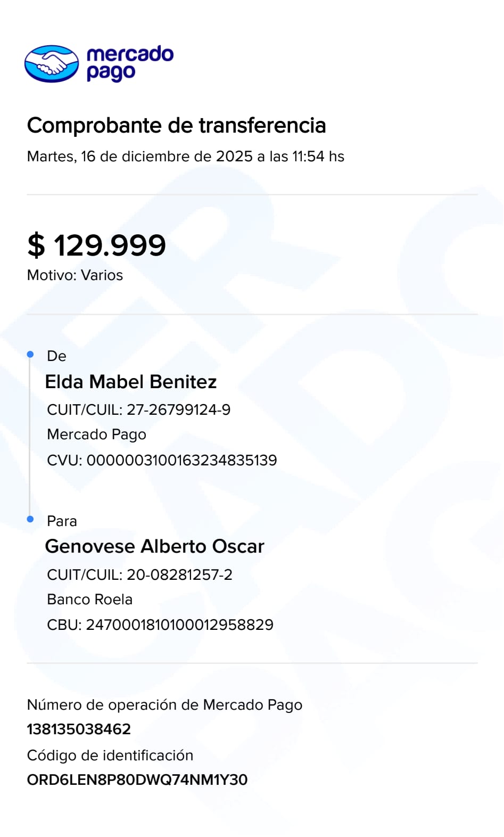504x837 pixels.
Task: Click the recipient CUIT/CUIL 20-08281257-2
Action: tap(139, 575)
